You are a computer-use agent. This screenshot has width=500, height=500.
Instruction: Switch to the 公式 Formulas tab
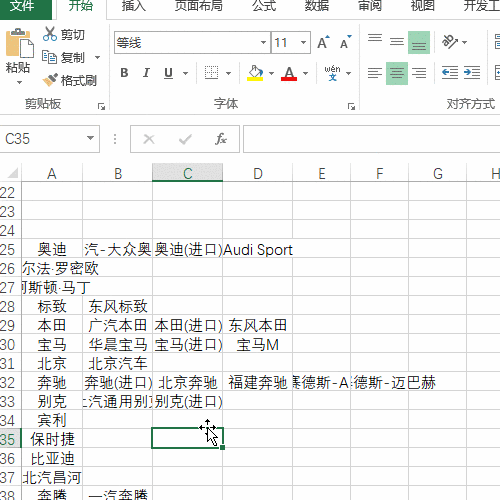pos(264,6)
